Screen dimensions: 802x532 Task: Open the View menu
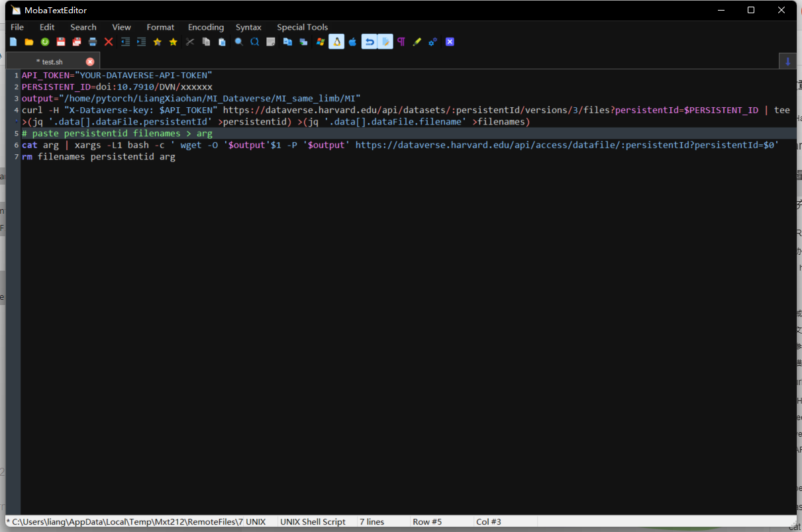121,27
